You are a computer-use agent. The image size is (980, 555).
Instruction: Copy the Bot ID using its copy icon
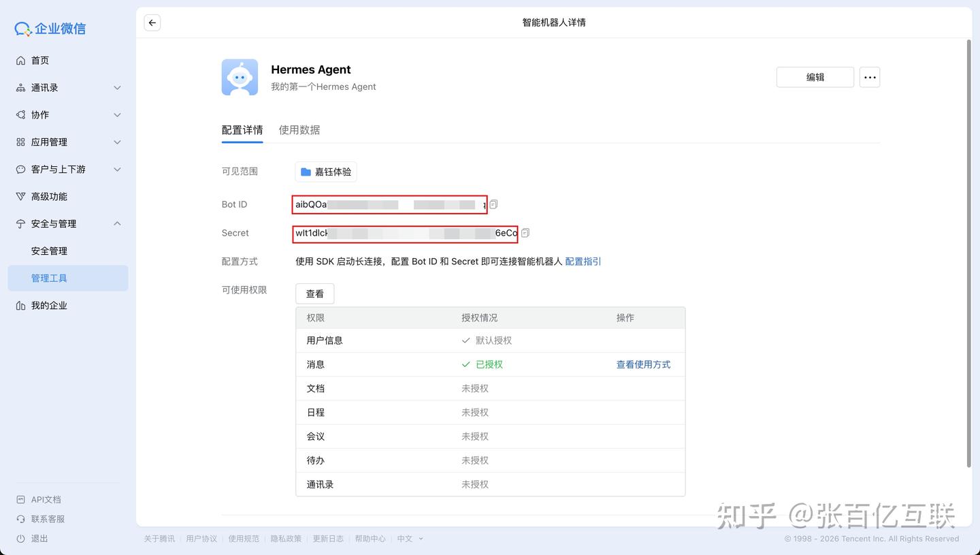click(x=493, y=204)
